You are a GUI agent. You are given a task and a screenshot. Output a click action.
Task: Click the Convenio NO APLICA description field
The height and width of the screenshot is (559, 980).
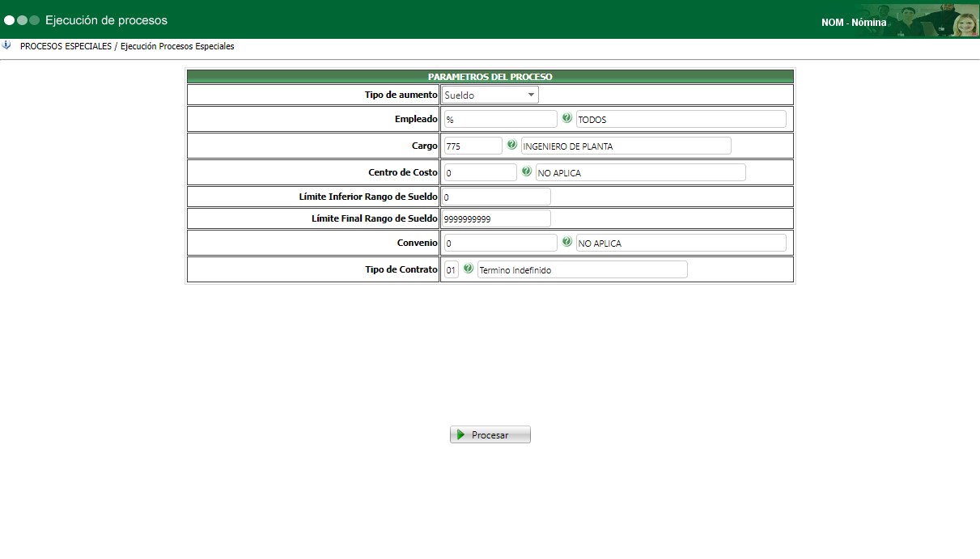coord(681,243)
